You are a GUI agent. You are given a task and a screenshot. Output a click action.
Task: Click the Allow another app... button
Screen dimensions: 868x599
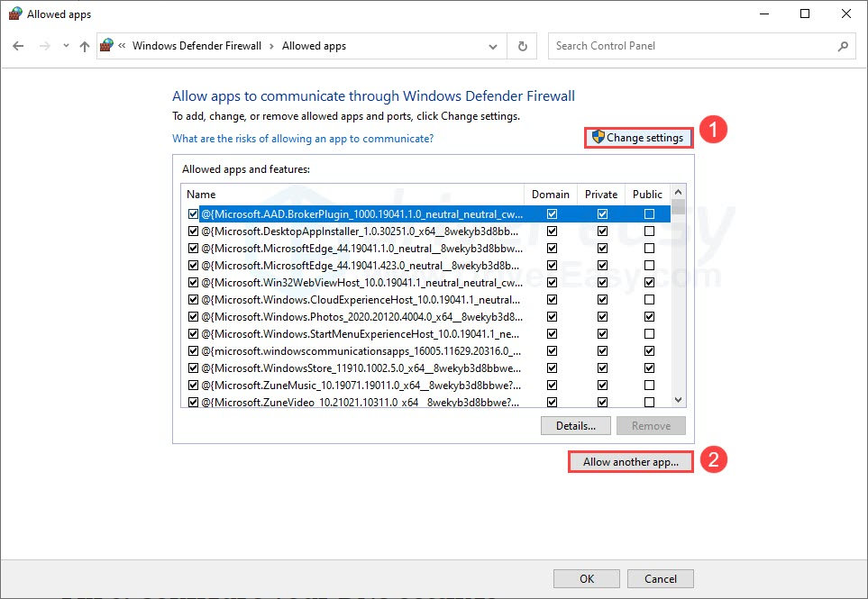tap(631, 462)
